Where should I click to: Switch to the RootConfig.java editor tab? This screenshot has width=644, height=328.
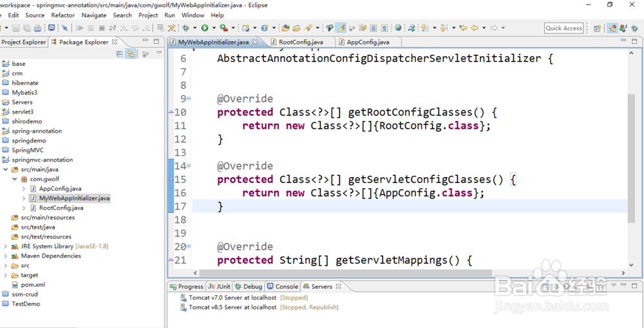(x=301, y=42)
